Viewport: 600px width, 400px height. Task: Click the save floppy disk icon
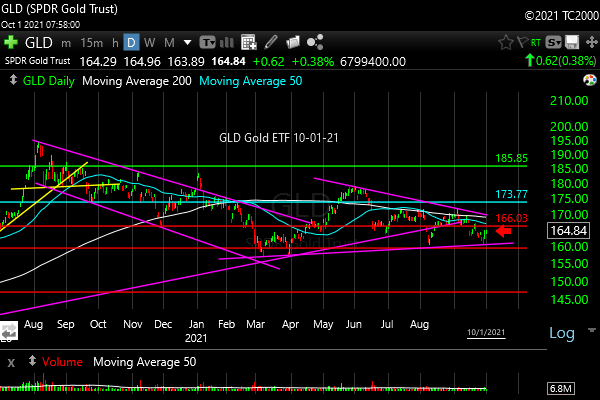click(572, 42)
